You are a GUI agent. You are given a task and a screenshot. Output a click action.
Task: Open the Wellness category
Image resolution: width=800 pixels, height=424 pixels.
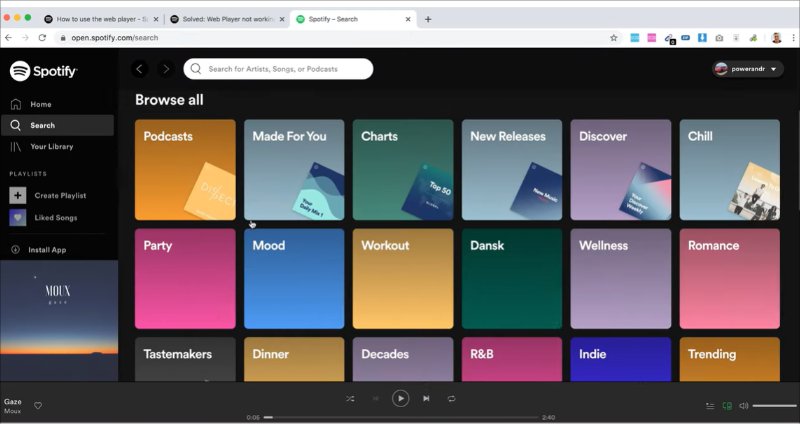(x=621, y=279)
